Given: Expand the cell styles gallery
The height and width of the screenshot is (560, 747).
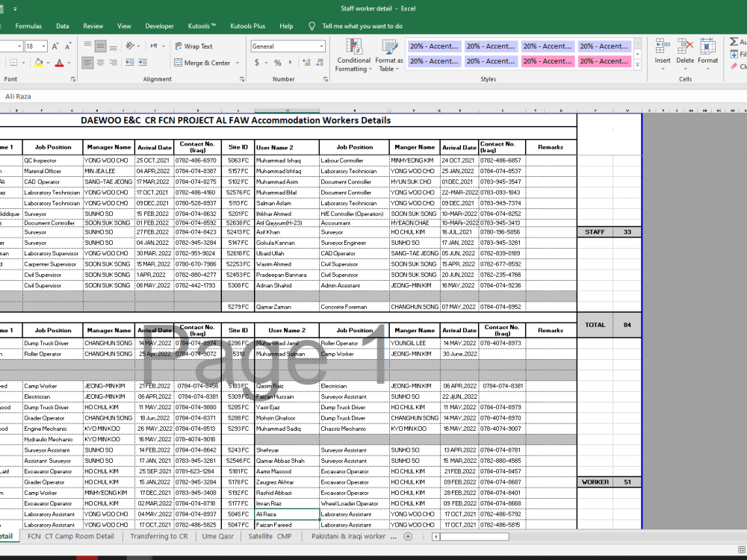Looking at the screenshot, I should (x=637, y=65).
